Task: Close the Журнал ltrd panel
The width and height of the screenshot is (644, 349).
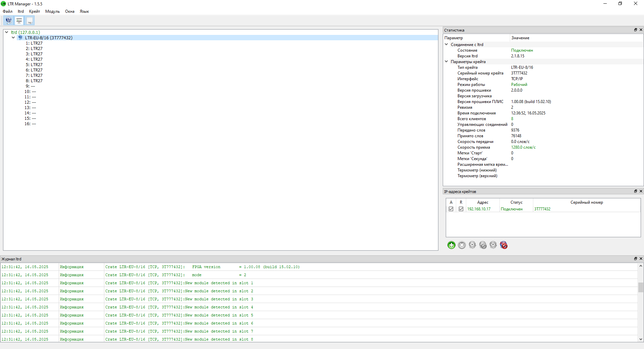Action: (641, 259)
